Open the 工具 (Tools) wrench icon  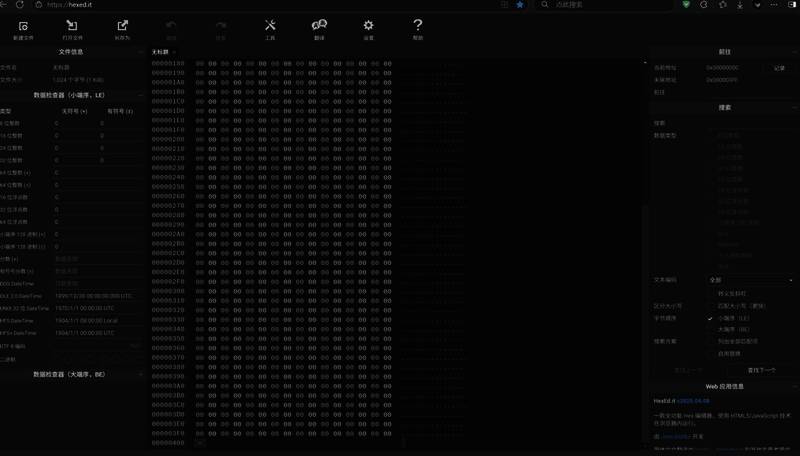pos(270,27)
